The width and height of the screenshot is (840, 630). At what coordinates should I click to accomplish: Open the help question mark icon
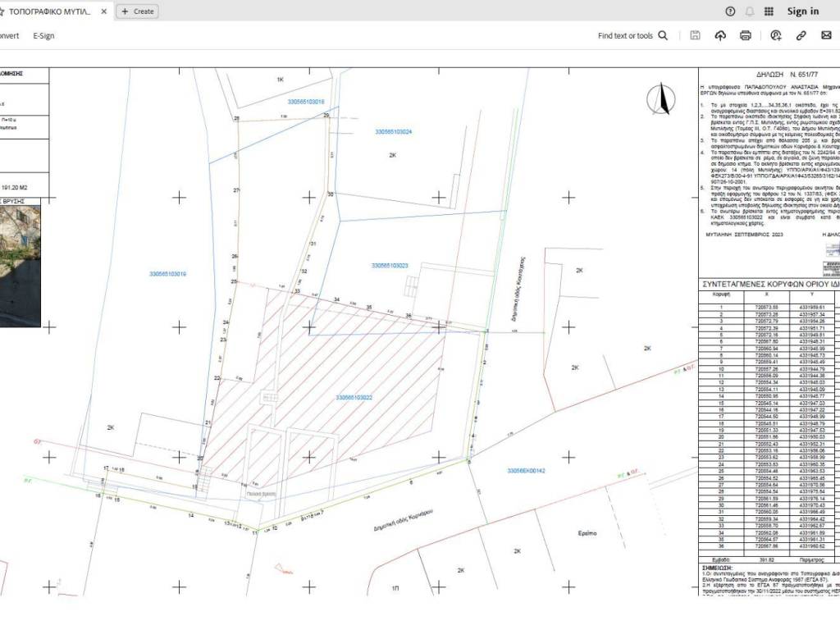(730, 11)
